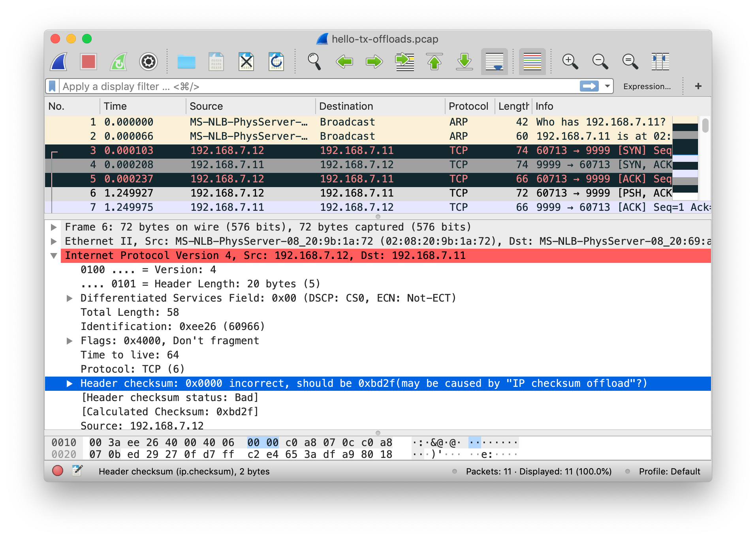Sort packets by Source column header
This screenshot has height=540, width=756.
click(x=206, y=106)
